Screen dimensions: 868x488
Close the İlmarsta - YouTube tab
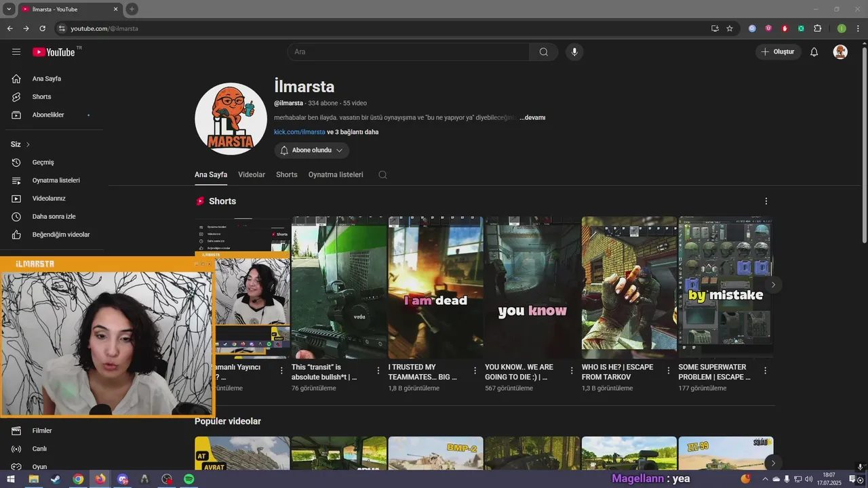(115, 9)
